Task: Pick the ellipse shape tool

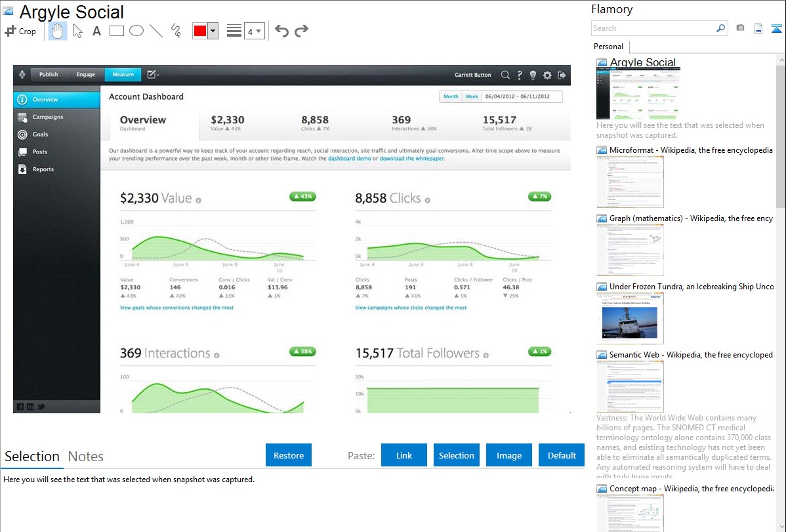Action: [x=136, y=31]
